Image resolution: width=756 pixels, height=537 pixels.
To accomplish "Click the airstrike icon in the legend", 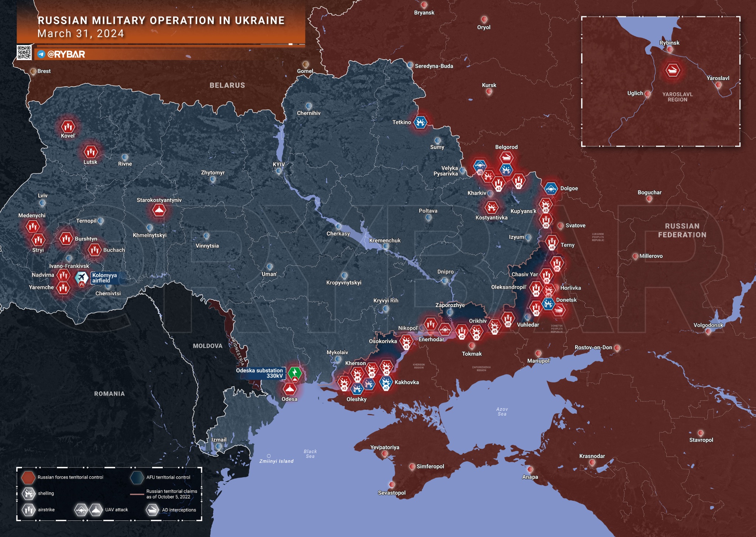I will 28,510.
